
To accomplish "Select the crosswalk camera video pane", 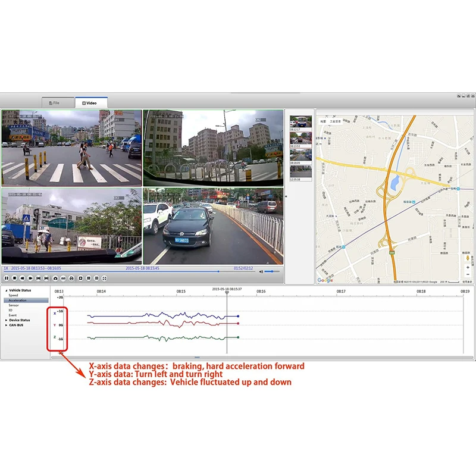I will point(71,148).
